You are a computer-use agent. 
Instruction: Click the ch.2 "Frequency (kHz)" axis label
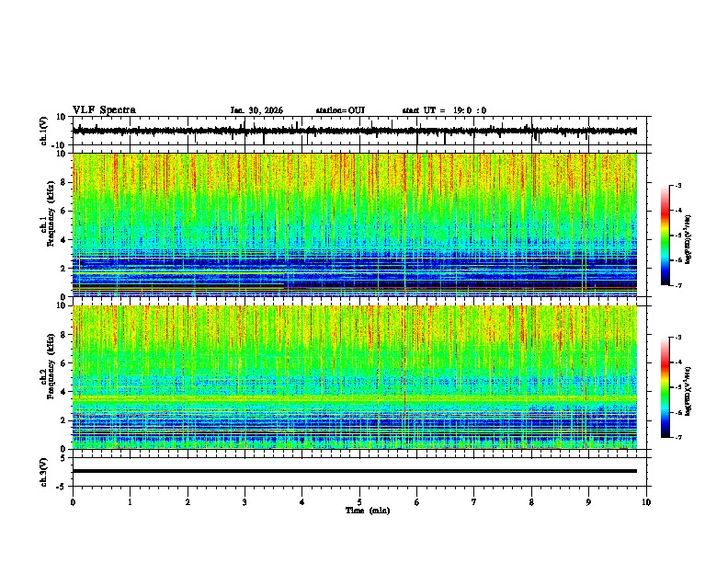(51, 366)
